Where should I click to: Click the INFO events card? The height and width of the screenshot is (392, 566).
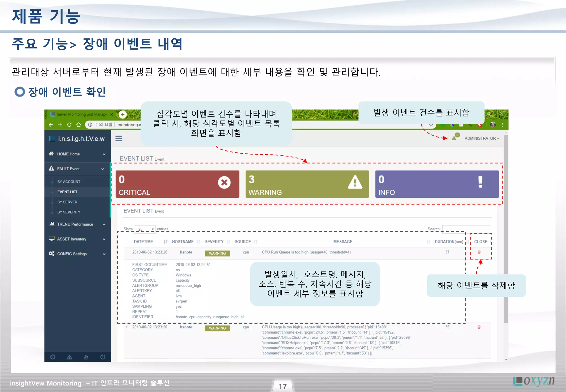click(x=437, y=184)
